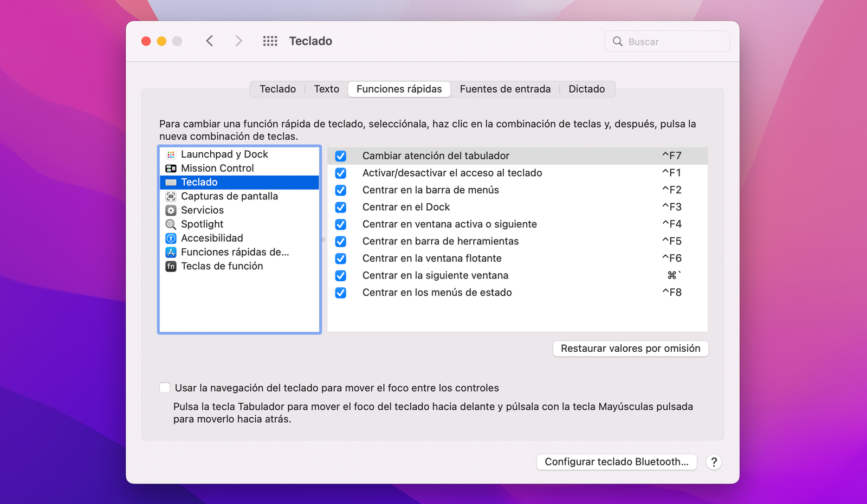Image resolution: width=867 pixels, height=504 pixels.
Task: Enable Usar la navegación del teclado checkbox
Action: click(x=165, y=387)
